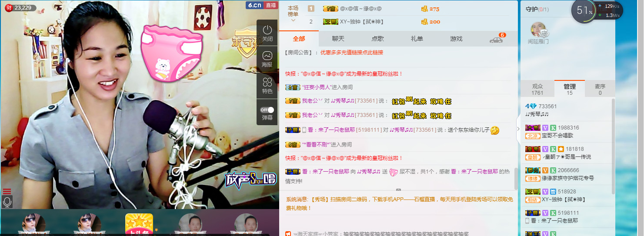
Task: Click the 系统消息 【秀场】 app download message
Action: point(399,204)
